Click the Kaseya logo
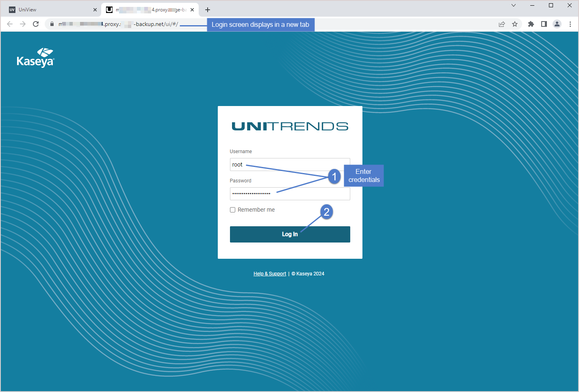 pos(36,58)
